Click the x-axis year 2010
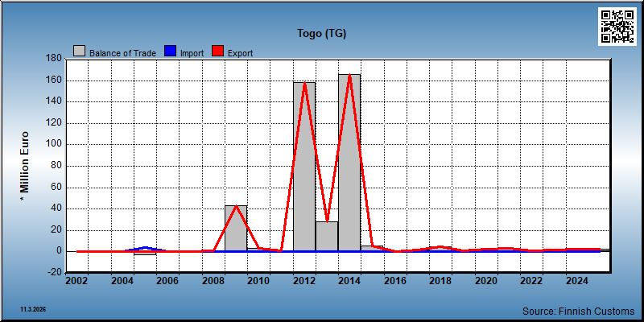Screen dimensions: 644x322 (258, 281)
